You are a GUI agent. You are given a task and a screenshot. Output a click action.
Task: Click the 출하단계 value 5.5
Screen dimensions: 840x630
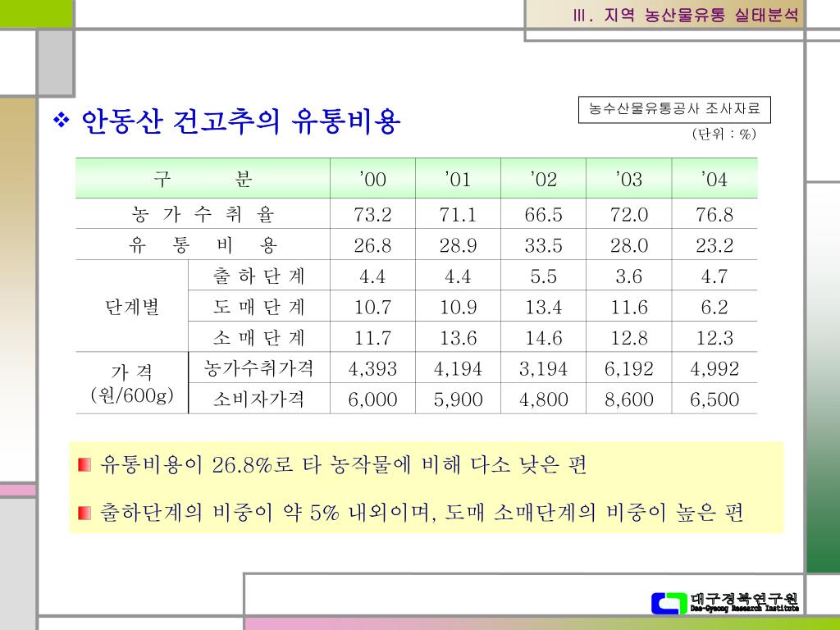544,276
